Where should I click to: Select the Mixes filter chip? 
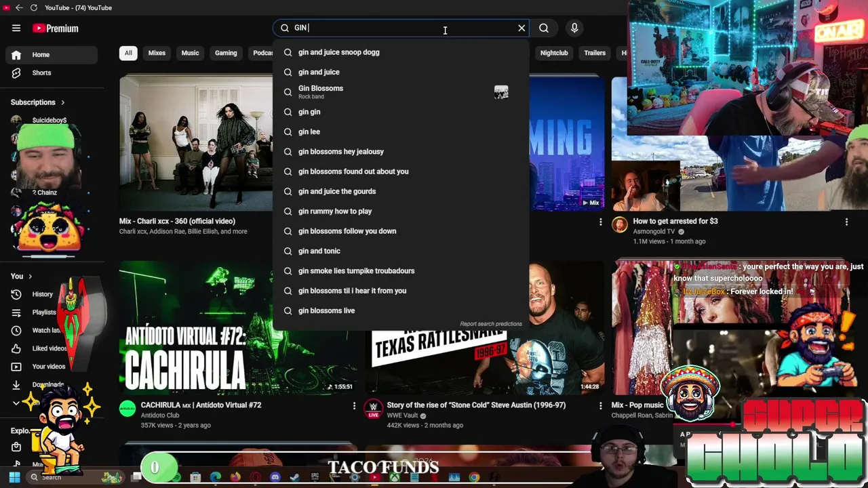point(157,53)
